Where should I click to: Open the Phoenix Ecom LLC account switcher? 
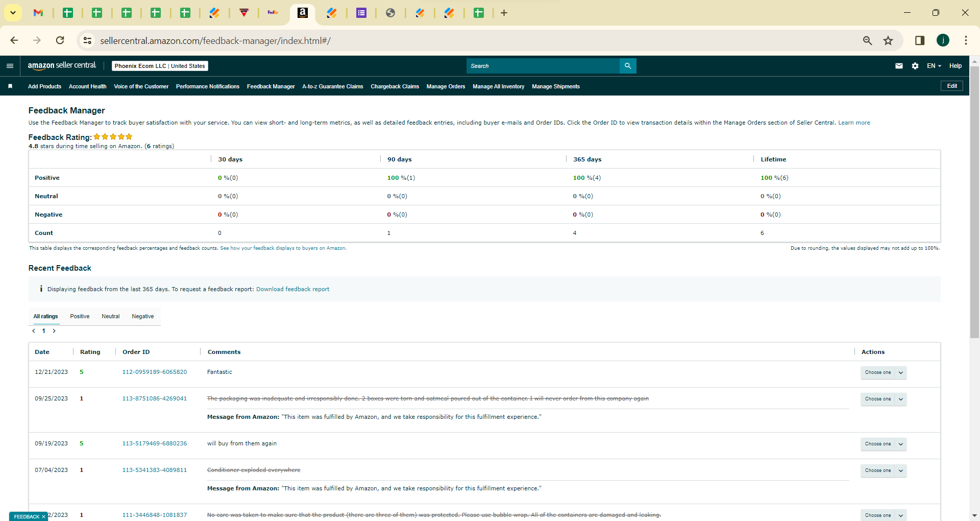pos(160,66)
